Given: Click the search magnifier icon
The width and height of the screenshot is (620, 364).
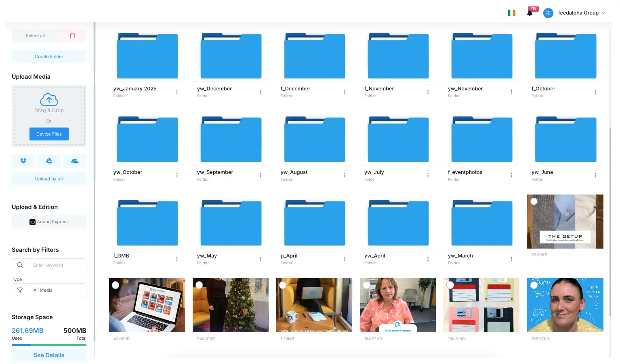Looking at the screenshot, I should (20, 266).
